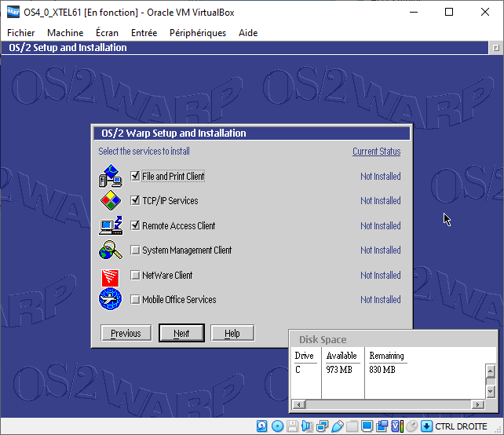Click the red NetWare Client icon
The height and width of the screenshot is (435, 504).
pyautogui.click(x=110, y=276)
